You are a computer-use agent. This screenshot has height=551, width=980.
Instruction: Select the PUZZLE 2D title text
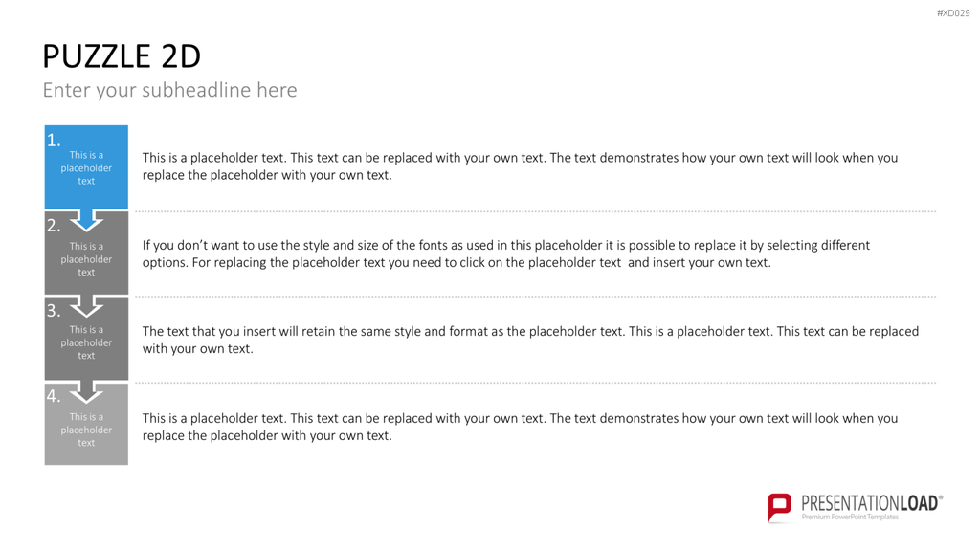pyautogui.click(x=122, y=56)
